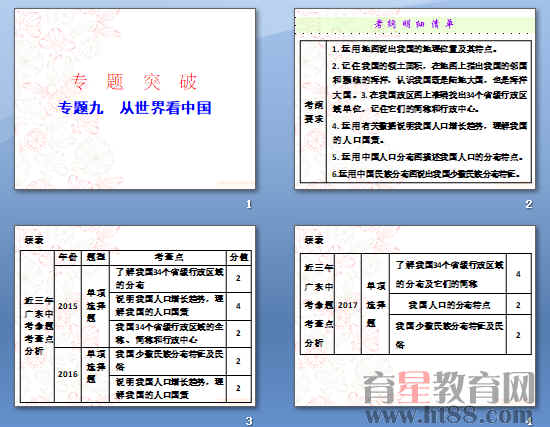The image size is (550, 427).
Task: Click the 2017 year cell in slide 4
Action: [x=348, y=305]
